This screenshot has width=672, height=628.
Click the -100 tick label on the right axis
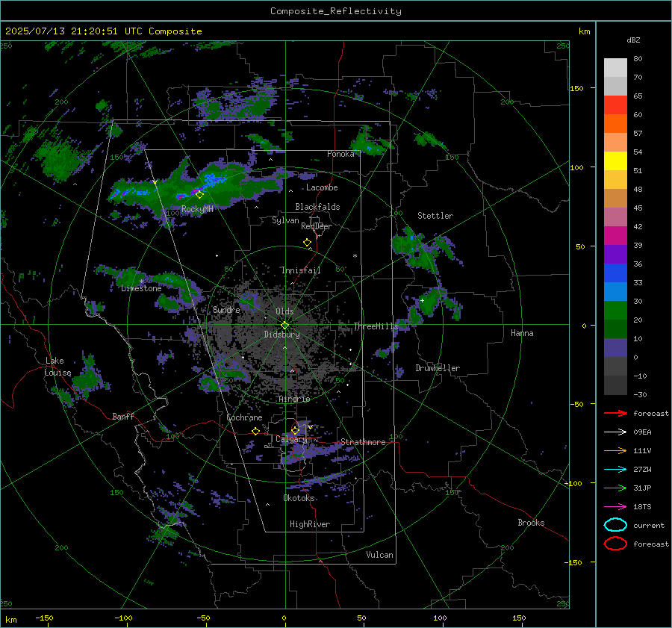pyautogui.click(x=573, y=483)
